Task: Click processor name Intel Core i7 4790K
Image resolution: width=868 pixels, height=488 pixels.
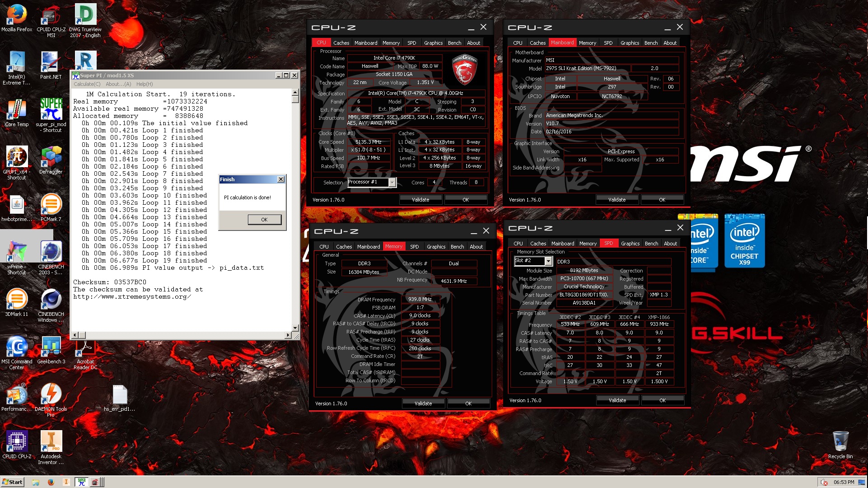Action: (394, 58)
